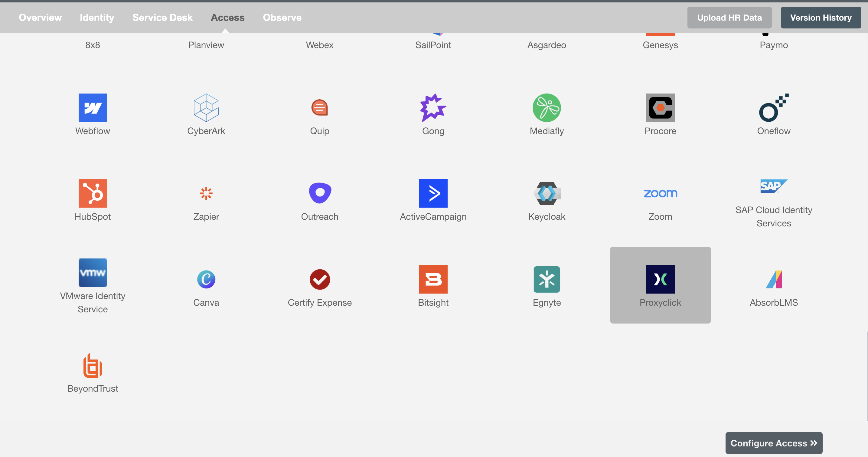
Task: Open the Zoom integration settings
Action: pyautogui.click(x=660, y=199)
